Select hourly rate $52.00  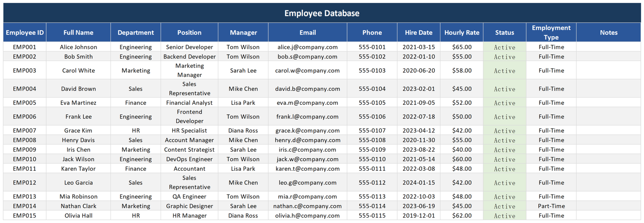click(x=462, y=103)
